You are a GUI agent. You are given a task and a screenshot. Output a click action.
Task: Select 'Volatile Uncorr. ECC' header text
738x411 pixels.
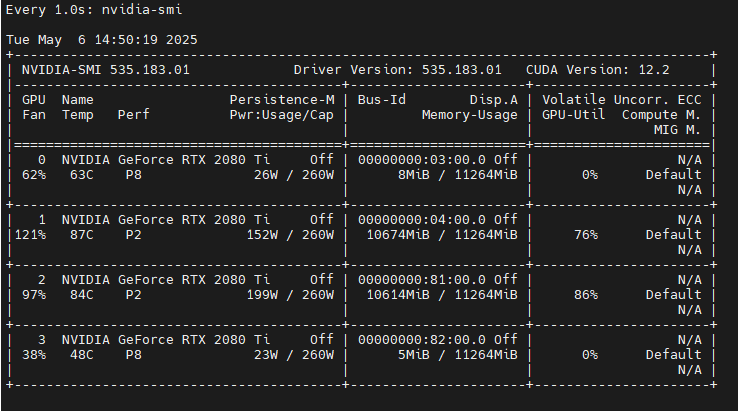pyautogui.click(x=622, y=100)
